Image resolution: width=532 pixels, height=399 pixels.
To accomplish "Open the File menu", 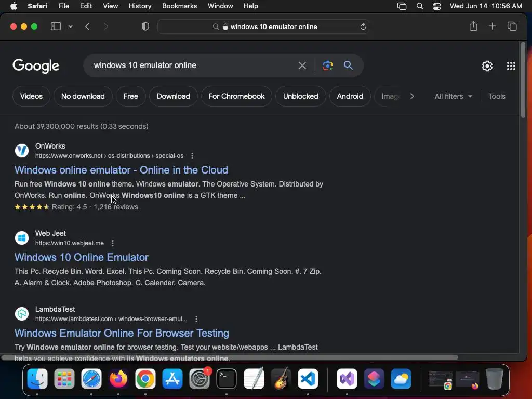I will (63, 6).
